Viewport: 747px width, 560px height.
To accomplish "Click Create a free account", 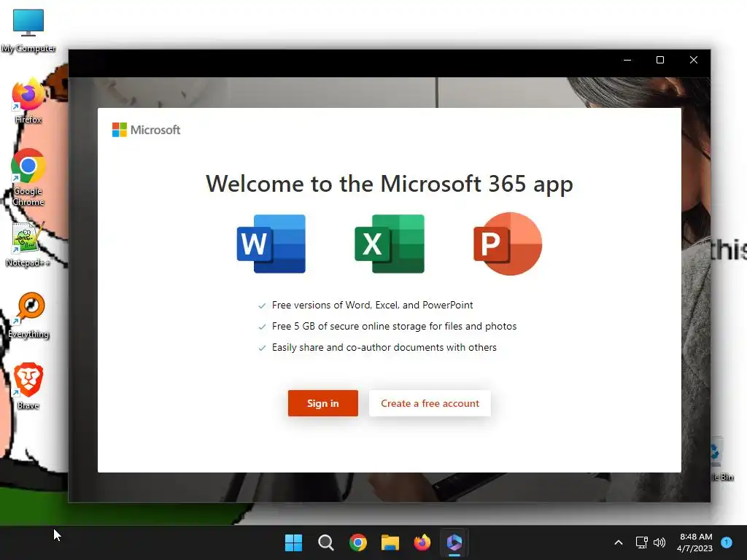I will (x=430, y=403).
